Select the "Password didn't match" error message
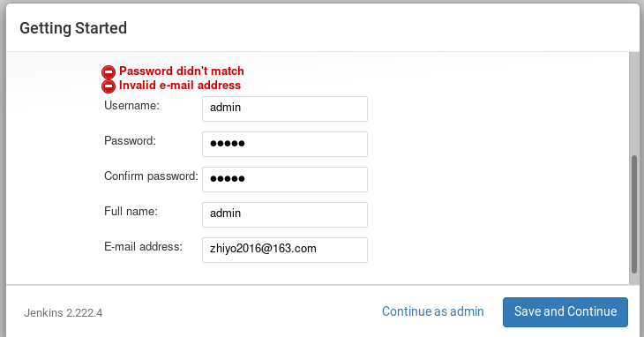The image size is (644, 337). [x=182, y=71]
